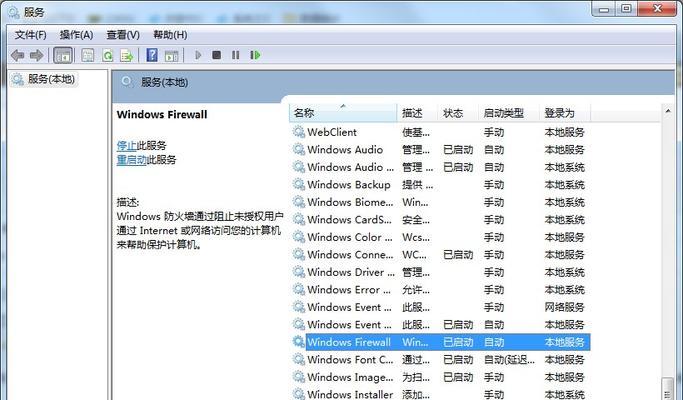Select the Windows Installer service name
This screenshot has height=400, width=683.
pyautogui.click(x=350, y=394)
